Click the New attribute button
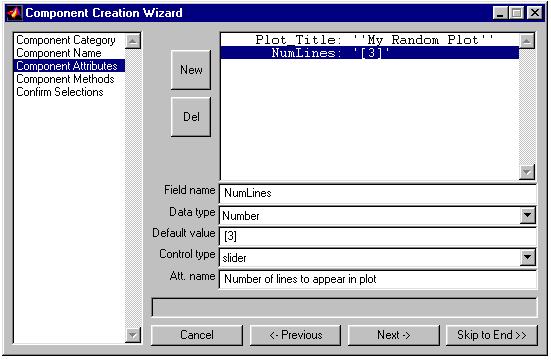Viewport: 551px width, 360px height. 191,70
